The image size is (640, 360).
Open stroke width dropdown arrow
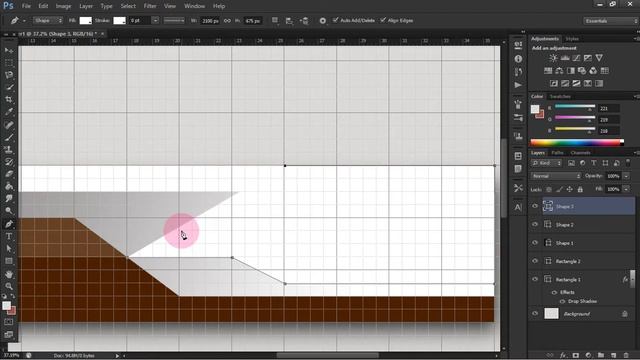[155, 20]
